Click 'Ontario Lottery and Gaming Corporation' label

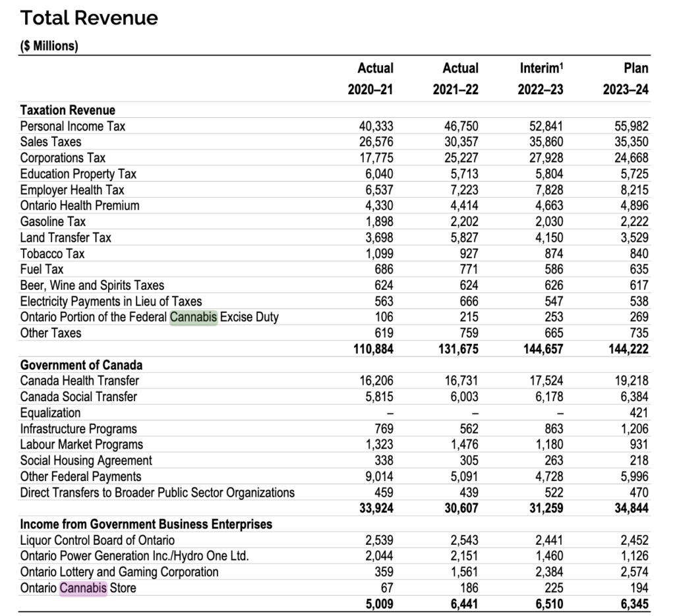coord(119,572)
